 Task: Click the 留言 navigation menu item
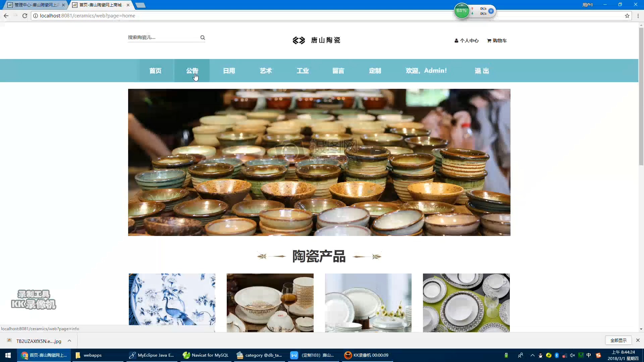click(x=339, y=70)
